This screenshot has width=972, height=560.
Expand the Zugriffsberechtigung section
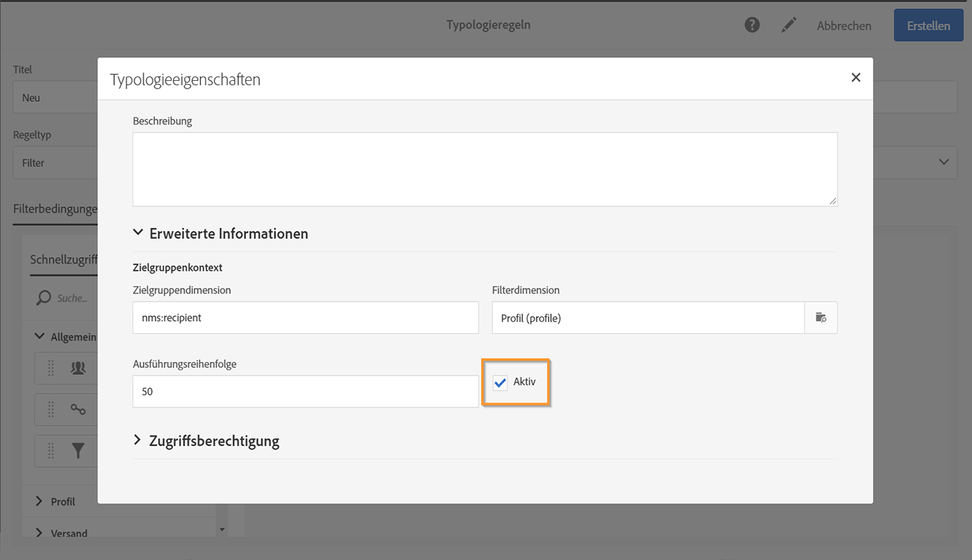pos(138,441)
